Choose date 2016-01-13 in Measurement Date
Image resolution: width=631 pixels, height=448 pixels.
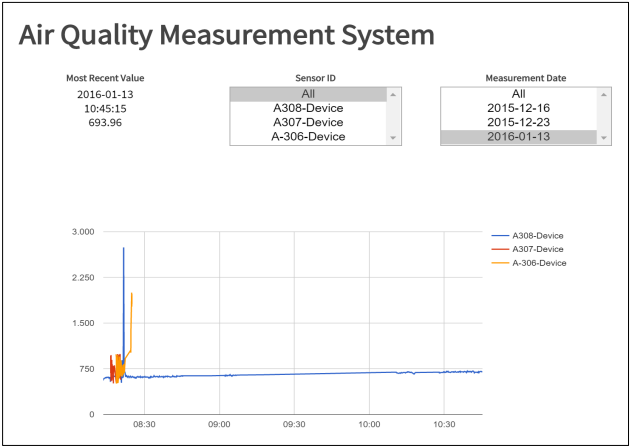pyautogui.click(x=518, y=137)
